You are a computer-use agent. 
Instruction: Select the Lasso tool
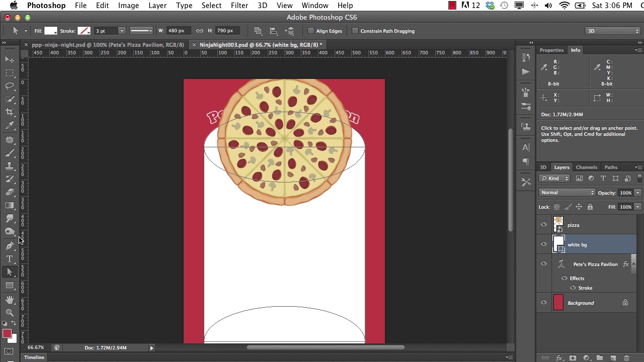[x=10, y=86]
